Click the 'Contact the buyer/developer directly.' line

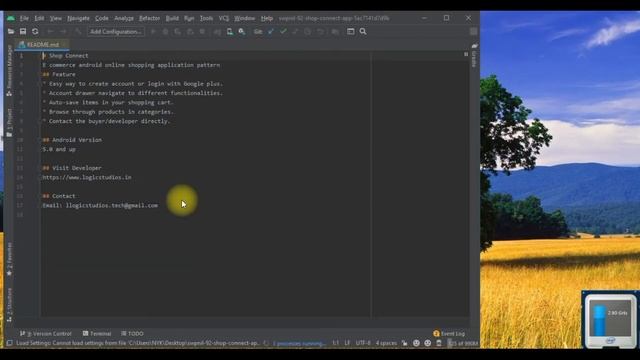(x=106, y=121)
